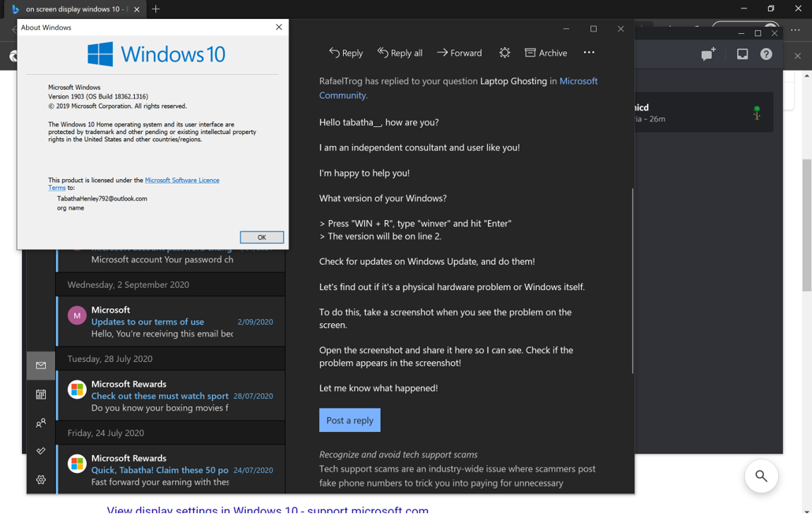
Task: Click the Reply all double-arrow icon
Action: click(x=382, y=52)
